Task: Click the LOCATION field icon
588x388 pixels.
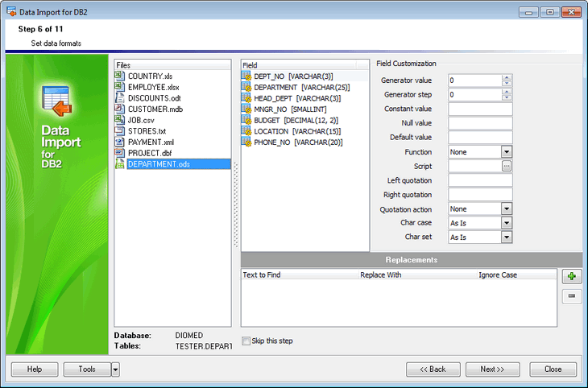Action: point(246,131)
